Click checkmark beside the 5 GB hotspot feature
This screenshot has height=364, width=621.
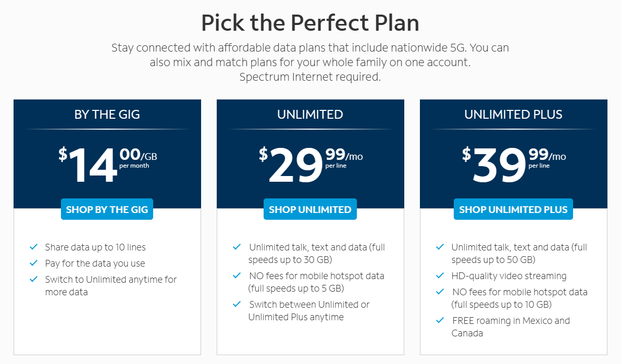click(x=237, y=275)
